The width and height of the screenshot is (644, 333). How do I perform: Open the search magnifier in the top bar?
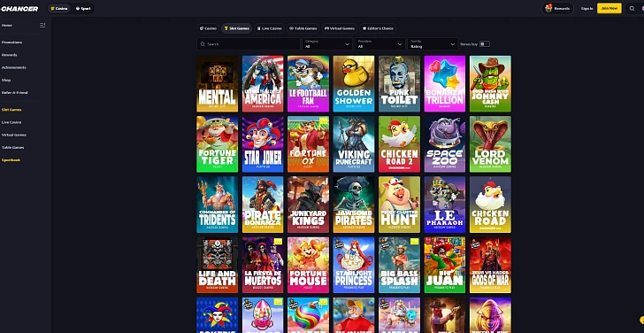click(632, 9)
